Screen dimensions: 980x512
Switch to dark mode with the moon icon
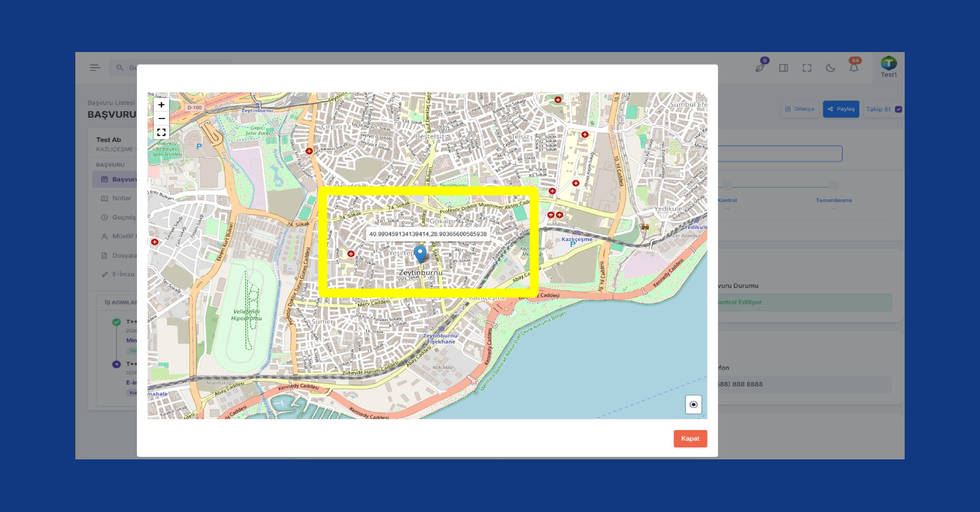[x=830, y=68]
